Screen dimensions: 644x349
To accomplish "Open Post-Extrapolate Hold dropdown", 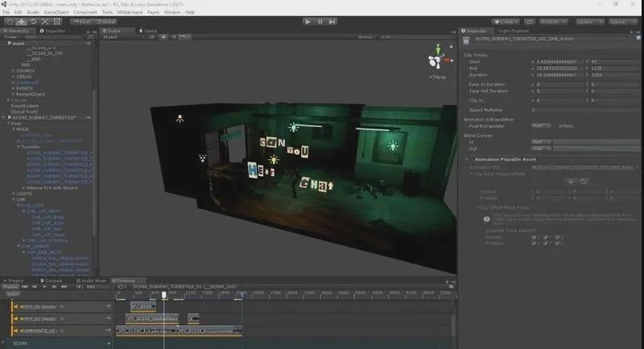I will tap(541, 125).
